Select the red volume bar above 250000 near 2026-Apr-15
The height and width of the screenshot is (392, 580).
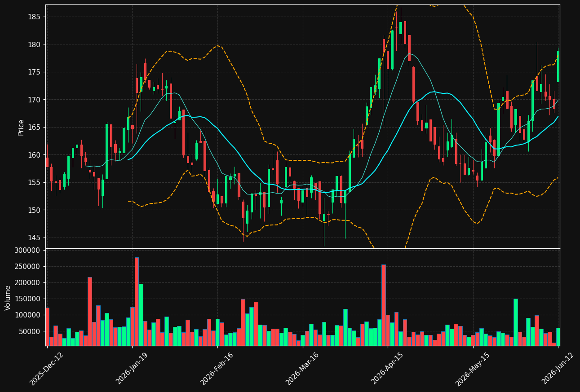pos(384,305)
